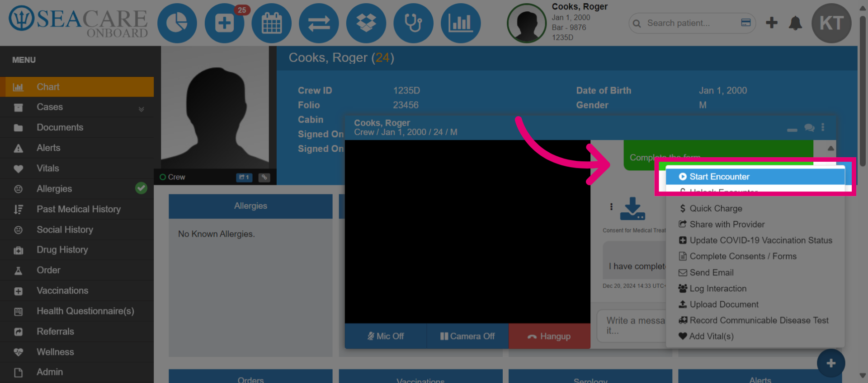Select Update COVID-19 Vaccination Status
This screenshot has height=383, width=868.
755,240
